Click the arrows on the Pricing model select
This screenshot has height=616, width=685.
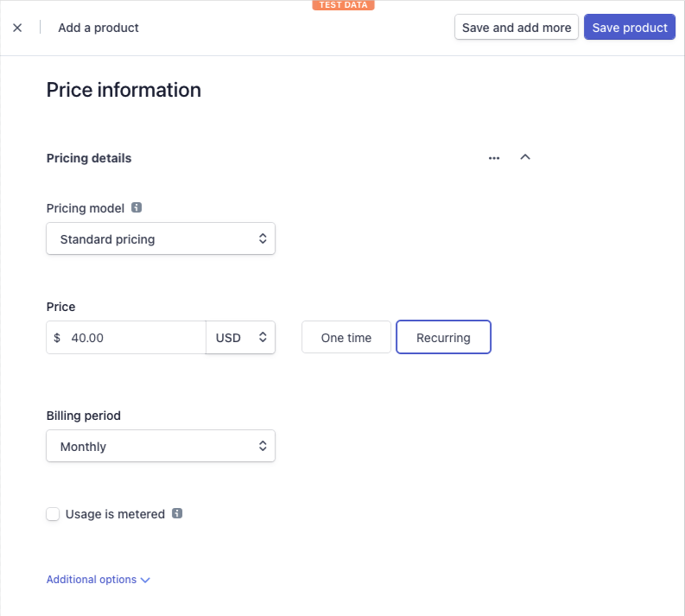263,238
